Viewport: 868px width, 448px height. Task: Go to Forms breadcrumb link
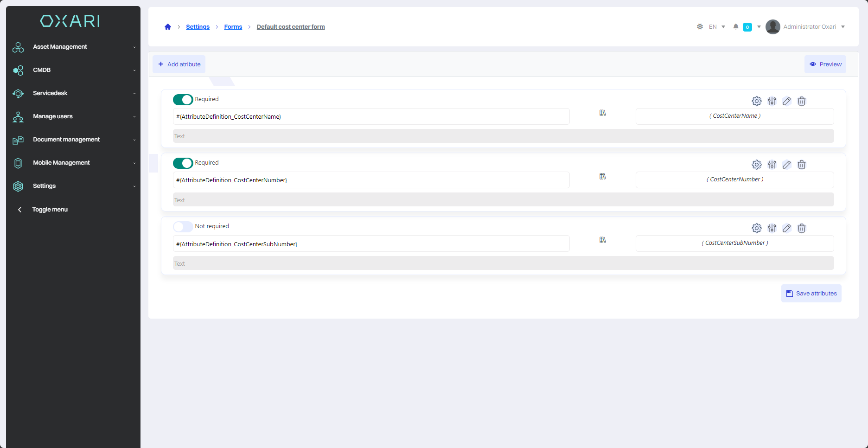233,27
